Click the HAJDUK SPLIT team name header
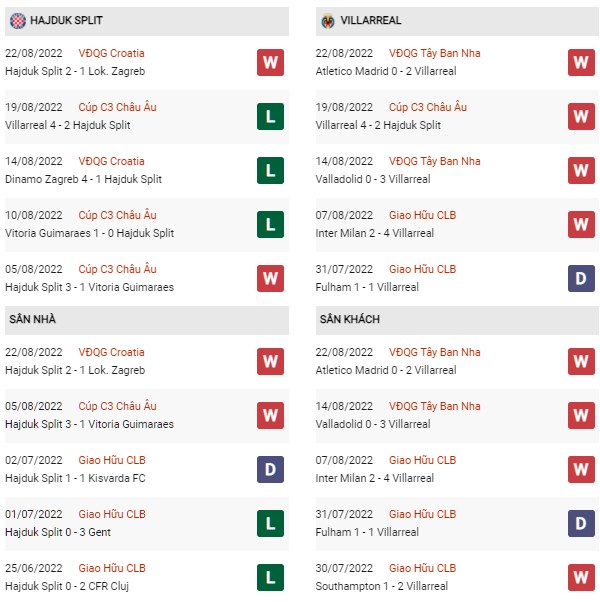 [66, 20]
